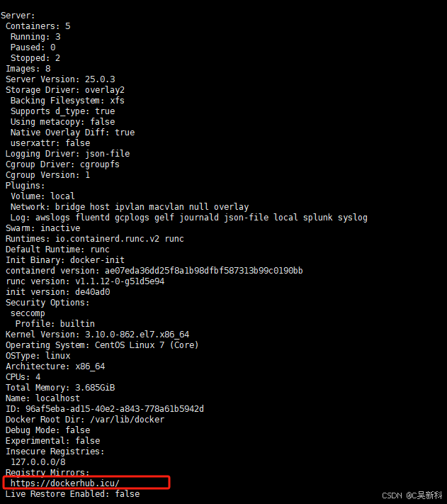Screen dimensions: 447x504
Task: Click the Swarm: inactive line
Action: (x=43, y=228)
